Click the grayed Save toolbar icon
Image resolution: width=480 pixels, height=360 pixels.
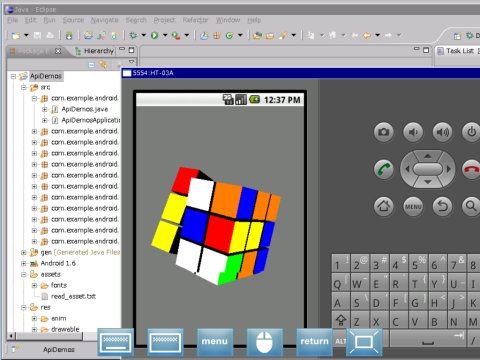tap(37, 35)
